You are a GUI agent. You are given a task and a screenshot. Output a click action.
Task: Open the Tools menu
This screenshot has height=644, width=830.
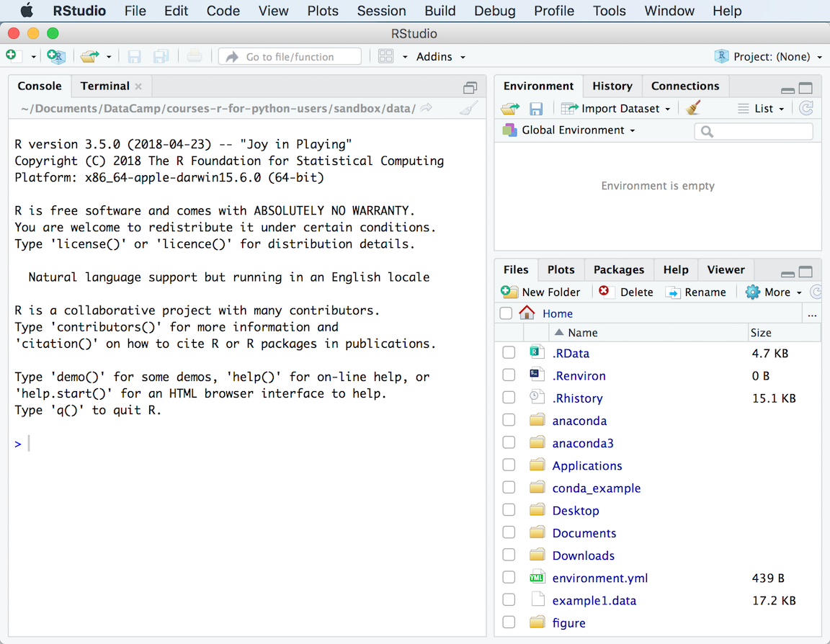pos(609,11)
